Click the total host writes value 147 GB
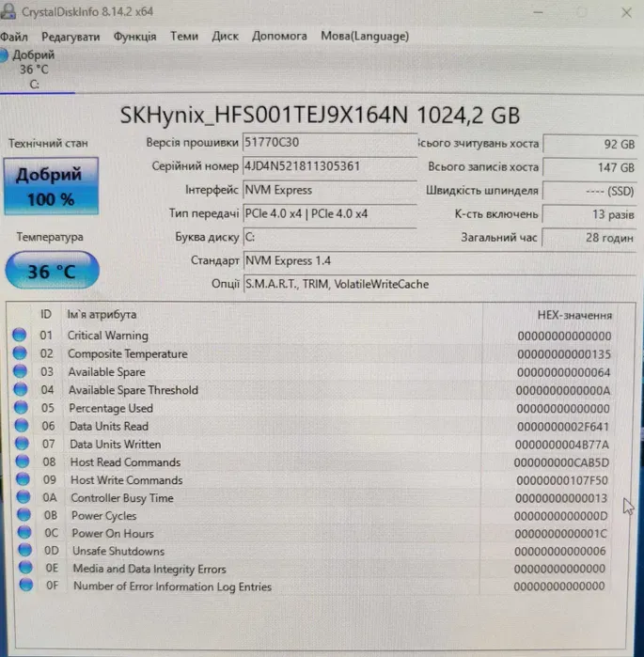This screenshot has width=644, height=657. (590, 167)
